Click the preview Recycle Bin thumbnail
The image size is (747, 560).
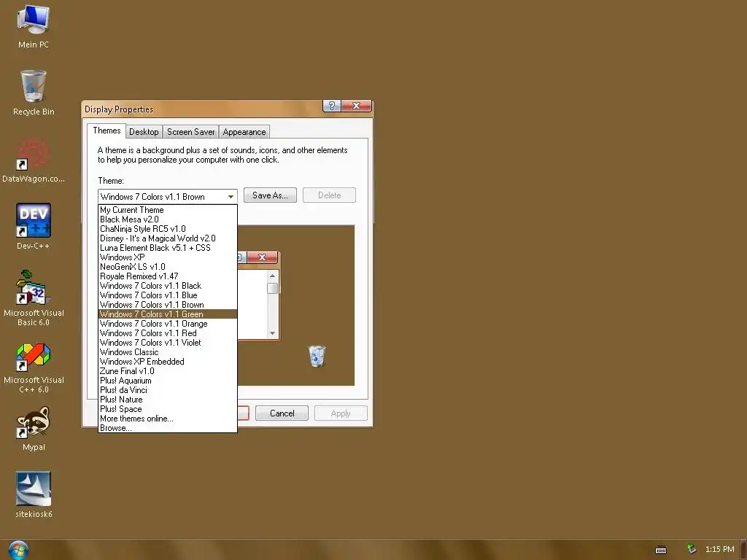(317, 356)
